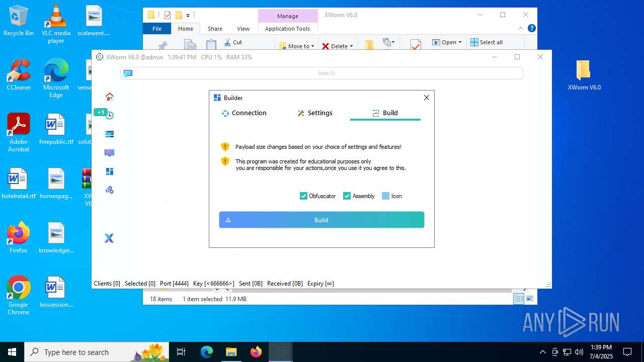Click the green +1 notification badge
This screenshot has width=644, height=362.
pos(101,112)
